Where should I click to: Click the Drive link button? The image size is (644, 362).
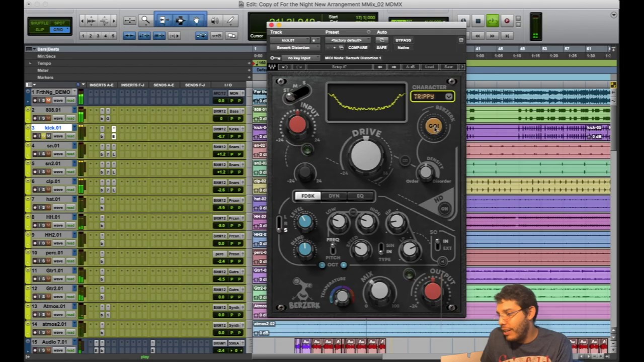405,161
